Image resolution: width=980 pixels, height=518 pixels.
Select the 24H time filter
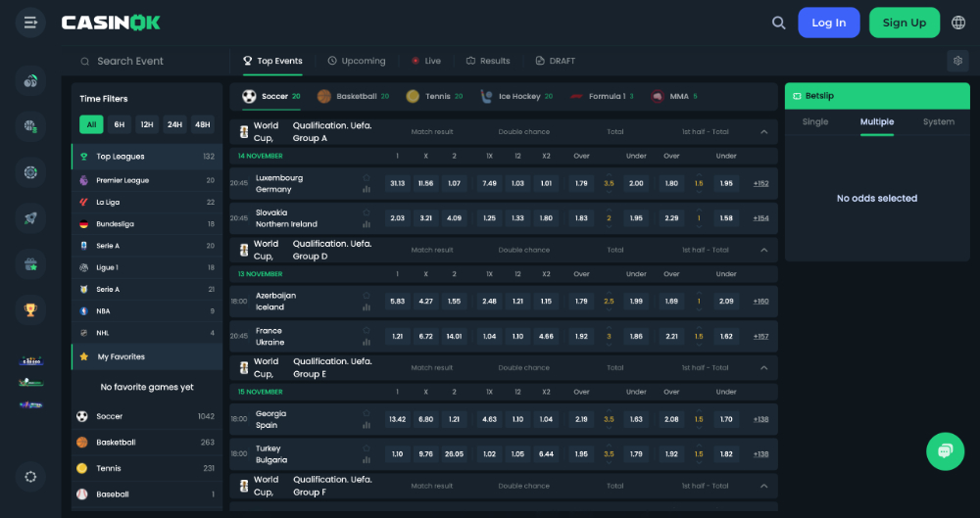pos(174,124)
